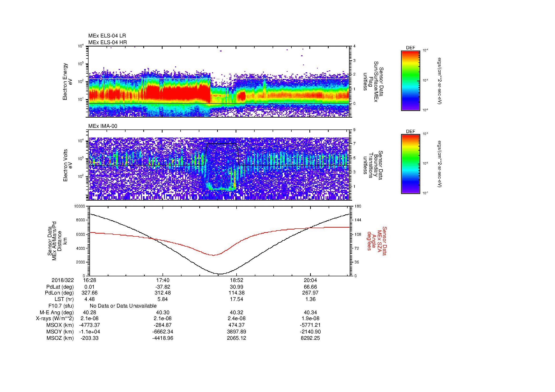
Task: Click the MSOY value '3897.89'
Action: point(237,332)
